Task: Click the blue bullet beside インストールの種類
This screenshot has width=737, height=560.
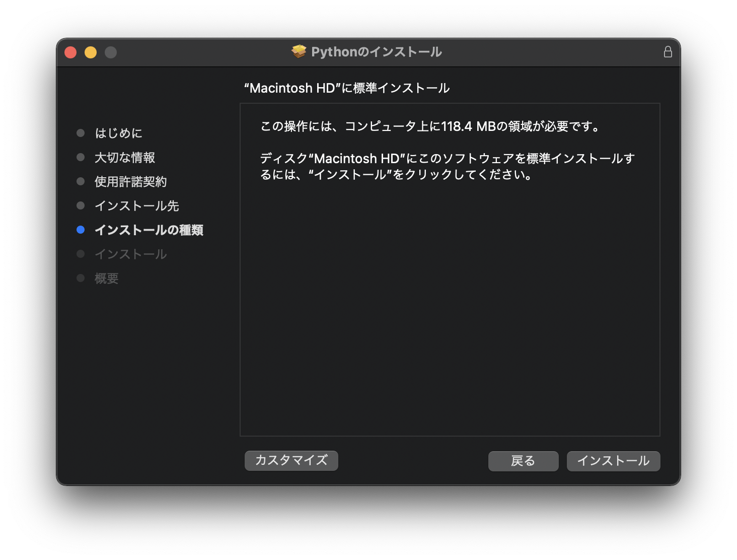Action: tap(81, 230)
